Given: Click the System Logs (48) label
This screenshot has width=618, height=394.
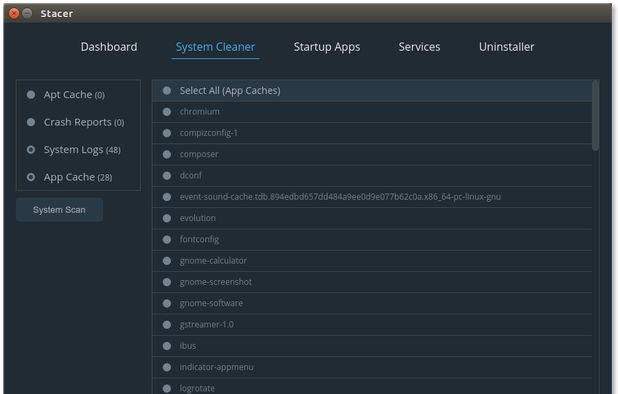Looking at the screenshot, I should (x=82, y=150).
